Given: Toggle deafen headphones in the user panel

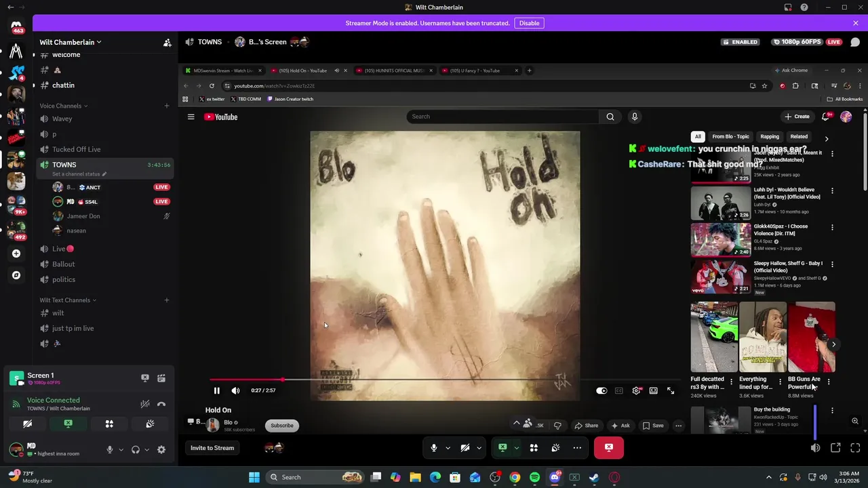Looking at the screenshot, I should [136, 449].
